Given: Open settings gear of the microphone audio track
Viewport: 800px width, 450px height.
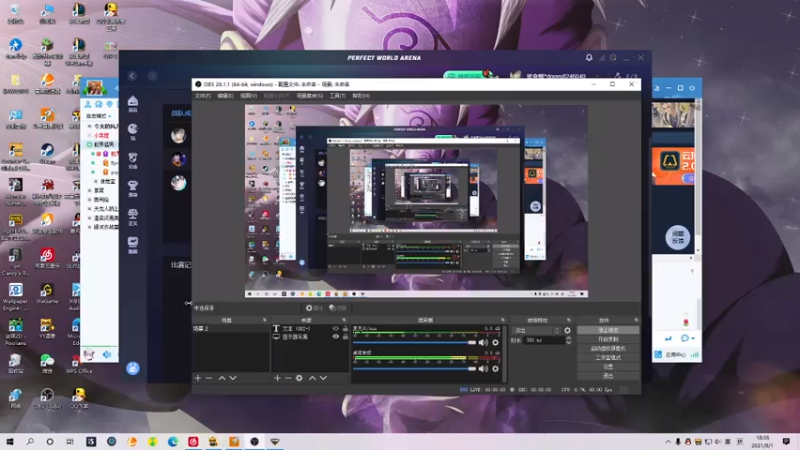Looking at the screenshot, I should point(495,342).
